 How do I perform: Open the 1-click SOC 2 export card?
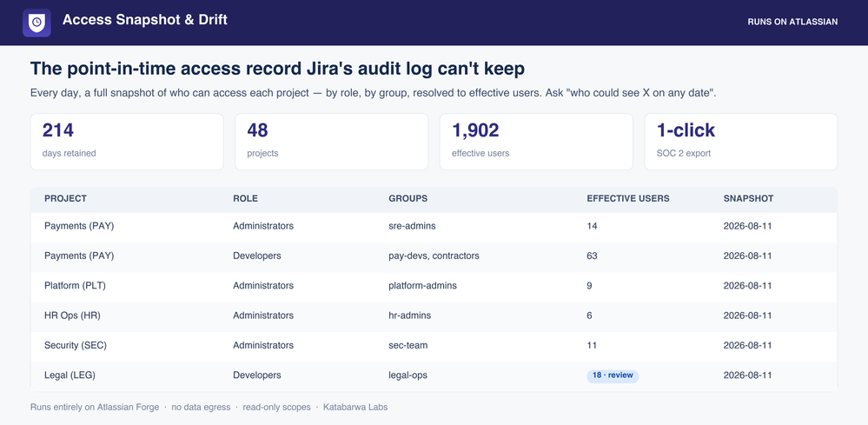740,142
